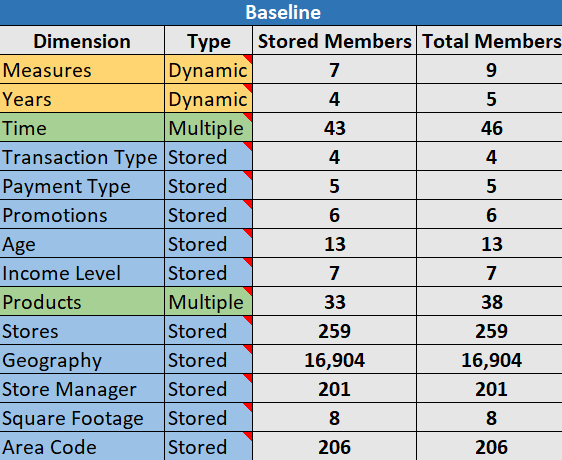The width and height of the screenshot is (562, 460).
Task: Select stored members 8 for Square Footage
Action: pyautogui.click(x=334, y=418)
